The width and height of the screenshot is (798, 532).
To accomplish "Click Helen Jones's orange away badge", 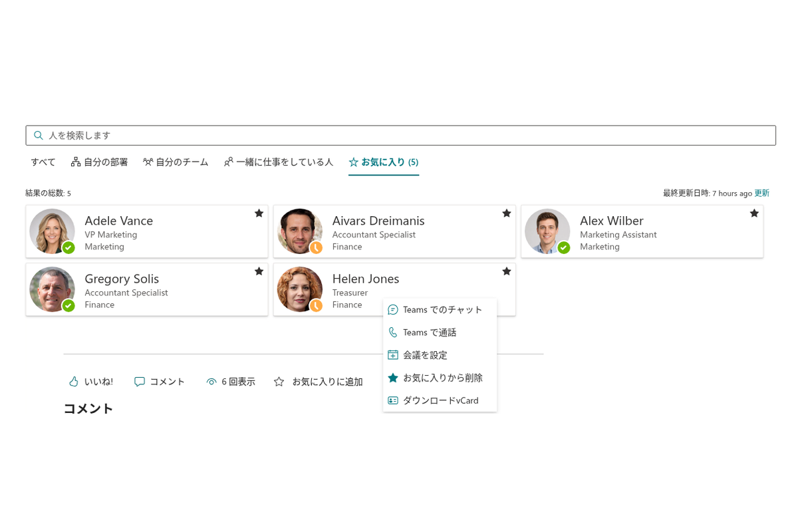I will point(317,305).
